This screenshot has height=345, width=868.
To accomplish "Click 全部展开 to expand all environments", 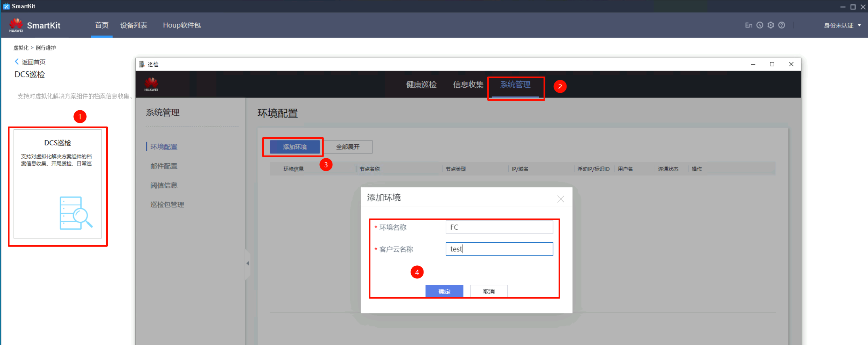I will click(348, 147).
